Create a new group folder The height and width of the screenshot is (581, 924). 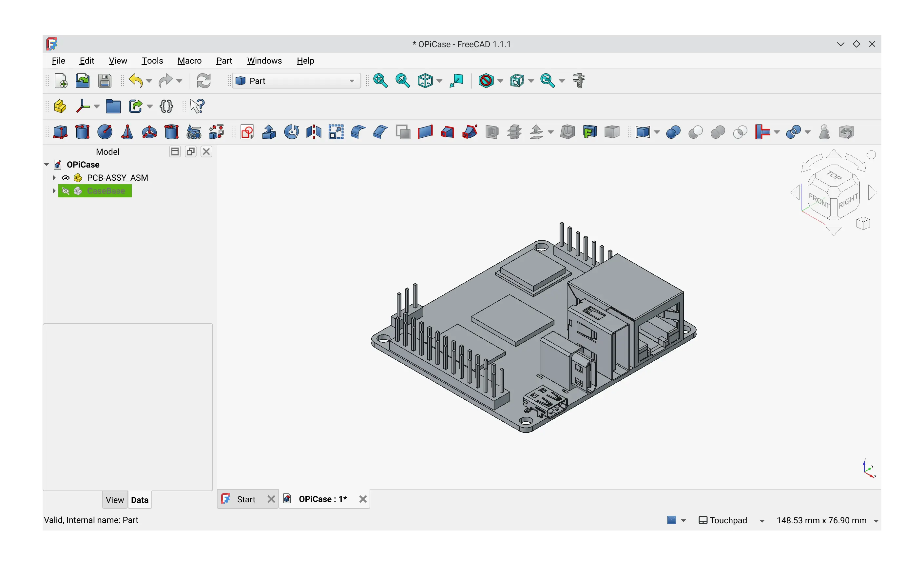113,106
